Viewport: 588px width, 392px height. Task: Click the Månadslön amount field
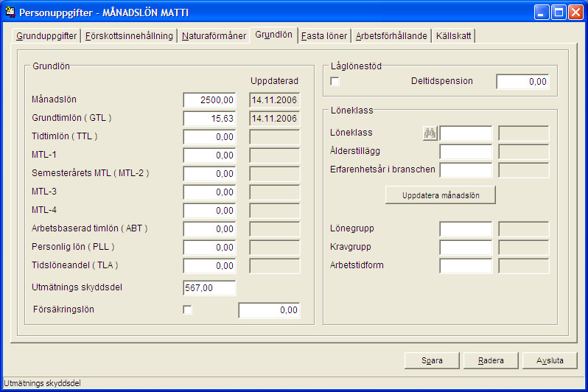pos(209,100)
